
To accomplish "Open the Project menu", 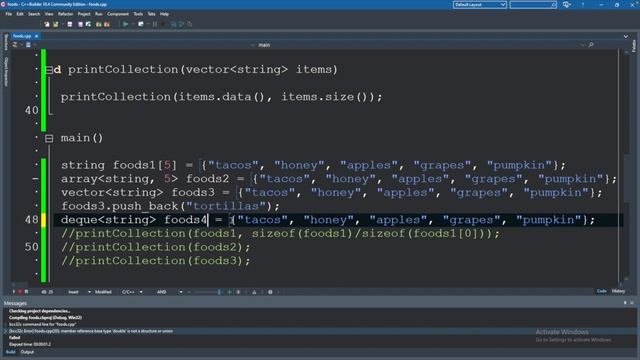I will coord(84,14).
